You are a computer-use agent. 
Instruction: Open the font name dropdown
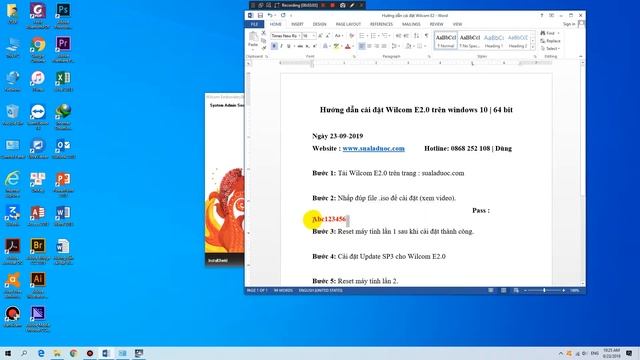coord(299,36)
